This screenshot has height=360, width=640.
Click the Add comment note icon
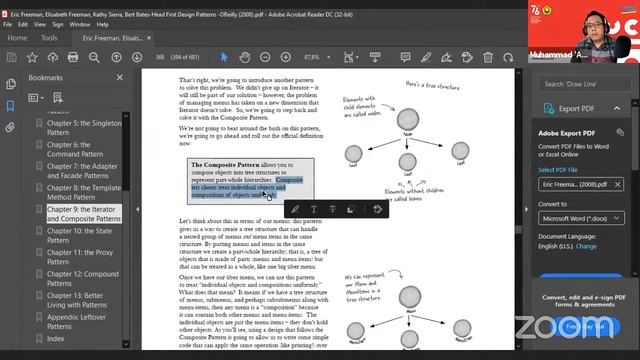(405, 57)
